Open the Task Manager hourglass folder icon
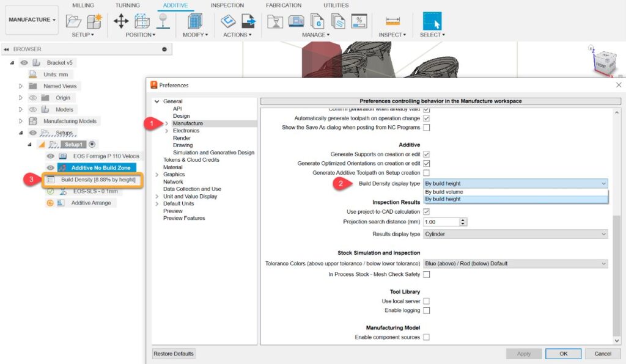This screenshot has width=626, height=364. coord(275,21)
